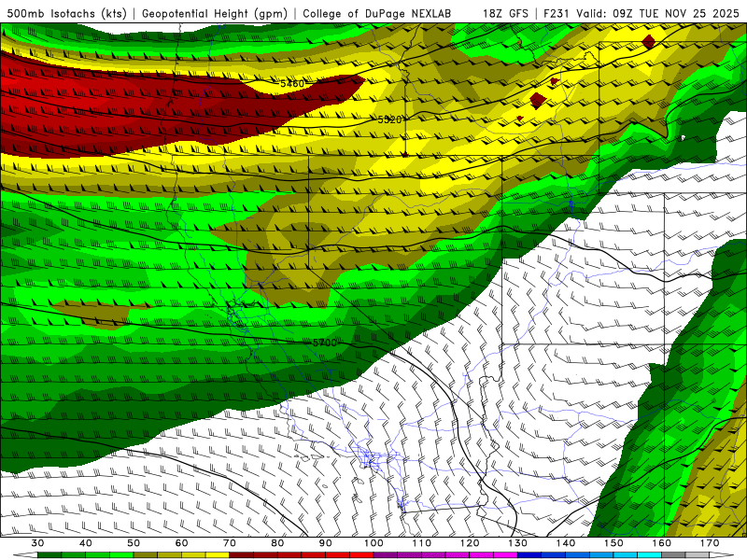Click the 100 value on the color scale
This screenshot has width=747, height=560.
point(373,543)
